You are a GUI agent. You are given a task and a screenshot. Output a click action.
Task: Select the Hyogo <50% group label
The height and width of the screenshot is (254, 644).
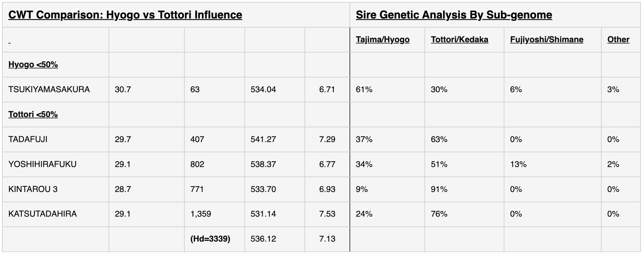point(33,64)
